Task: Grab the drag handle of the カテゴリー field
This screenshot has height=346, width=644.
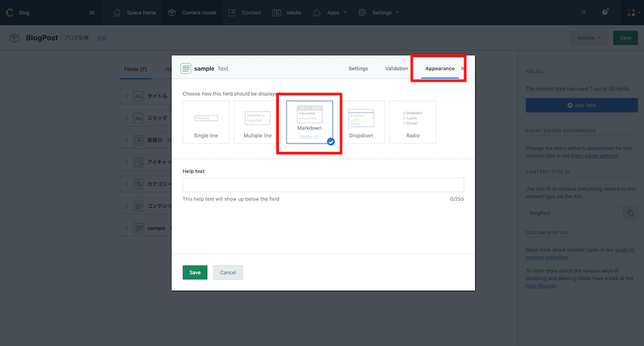Action: point(126,184)
